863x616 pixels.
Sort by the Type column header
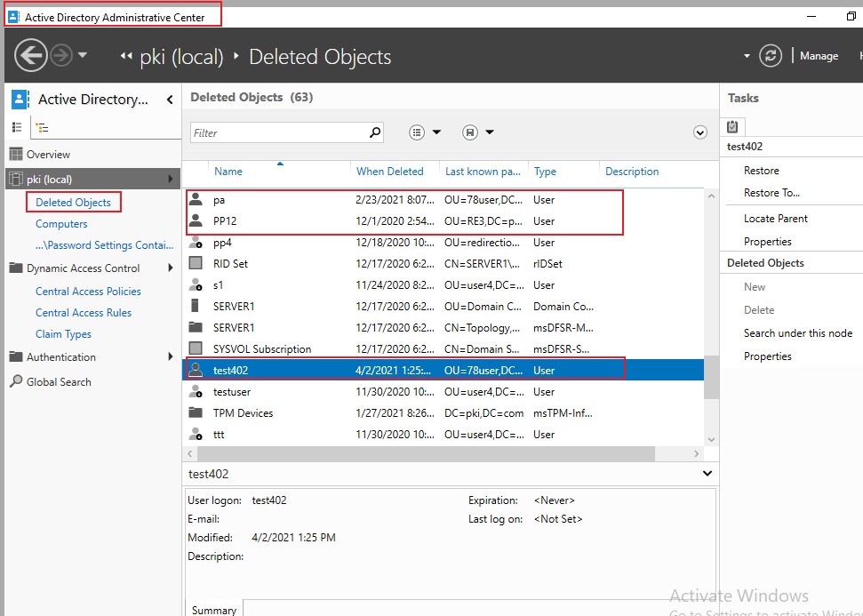pos(545,172)
